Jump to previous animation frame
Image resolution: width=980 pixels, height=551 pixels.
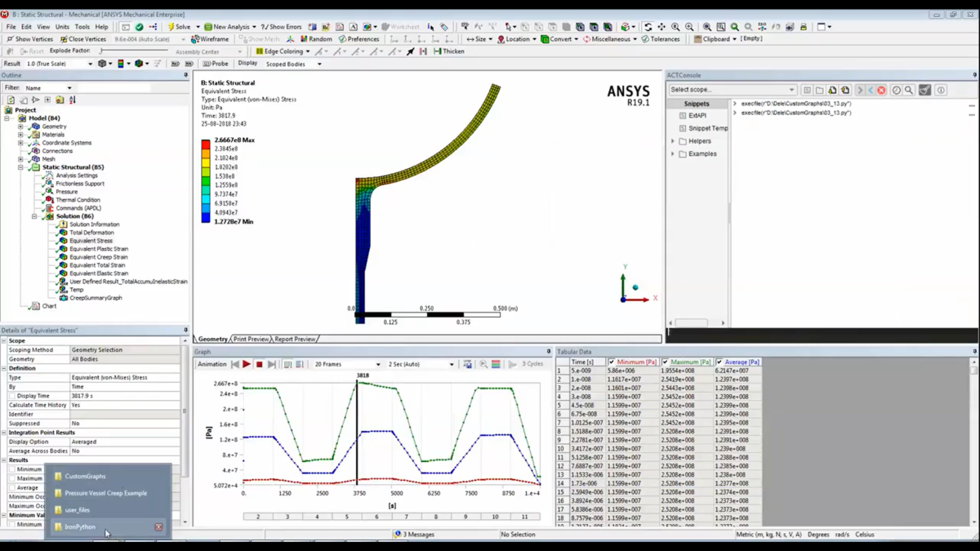235,364
